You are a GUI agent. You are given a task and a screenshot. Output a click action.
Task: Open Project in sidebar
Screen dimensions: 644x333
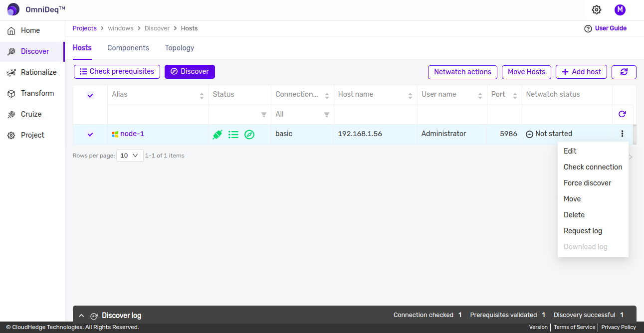(x=32, y=135)
